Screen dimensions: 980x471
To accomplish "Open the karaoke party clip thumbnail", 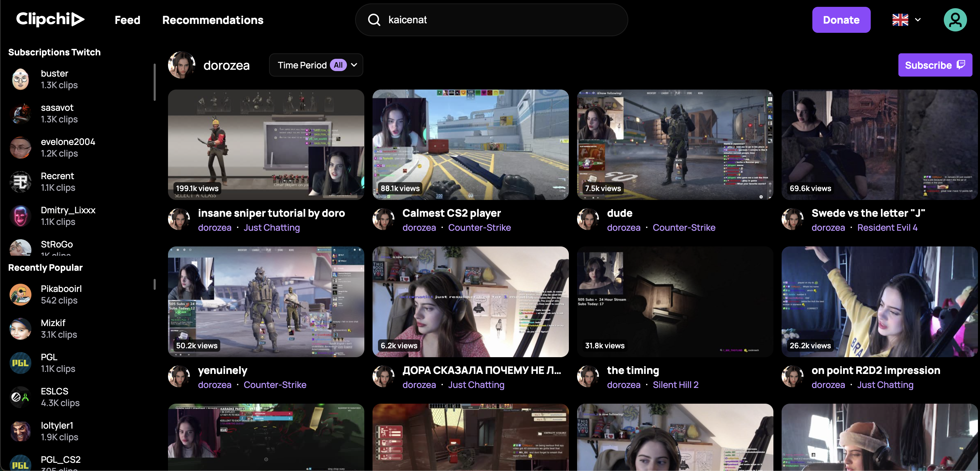I will (x=266, y=437).
